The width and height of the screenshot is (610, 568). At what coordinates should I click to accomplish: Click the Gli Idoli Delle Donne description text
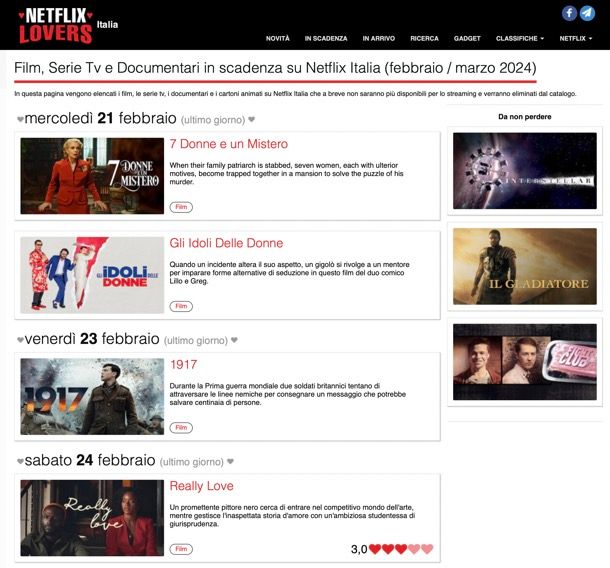[289, 273]
